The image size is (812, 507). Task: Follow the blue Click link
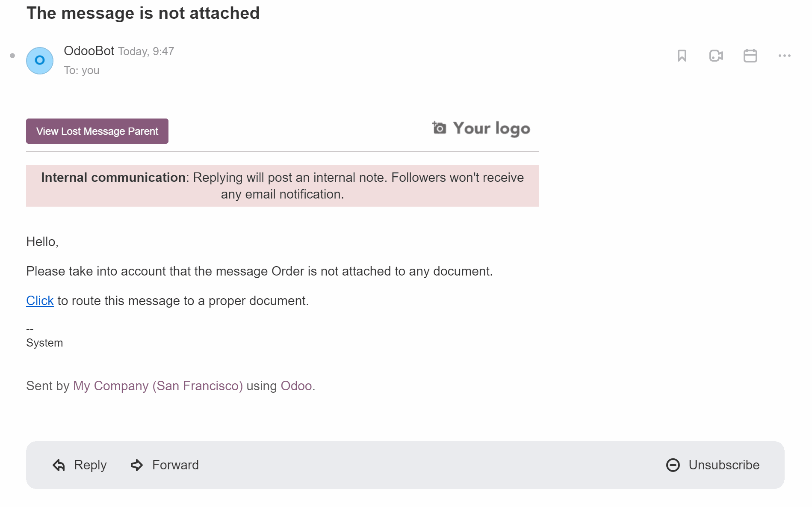40,301
